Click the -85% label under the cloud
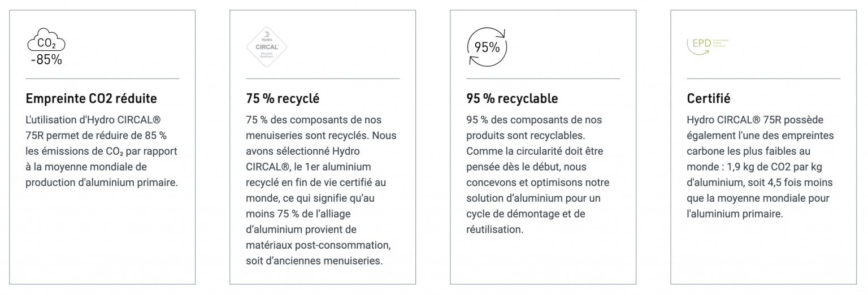 tap(46, 59)
